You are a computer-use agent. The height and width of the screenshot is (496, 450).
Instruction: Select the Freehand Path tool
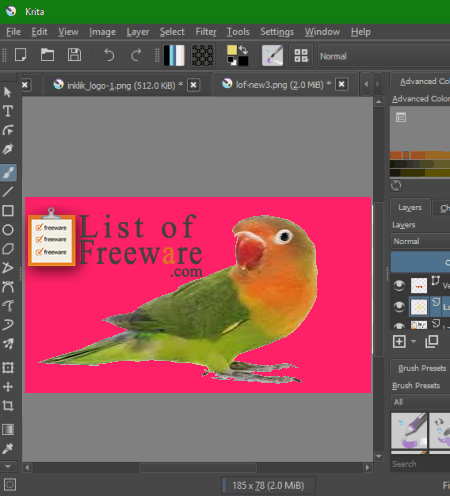(x=8, y=305)
